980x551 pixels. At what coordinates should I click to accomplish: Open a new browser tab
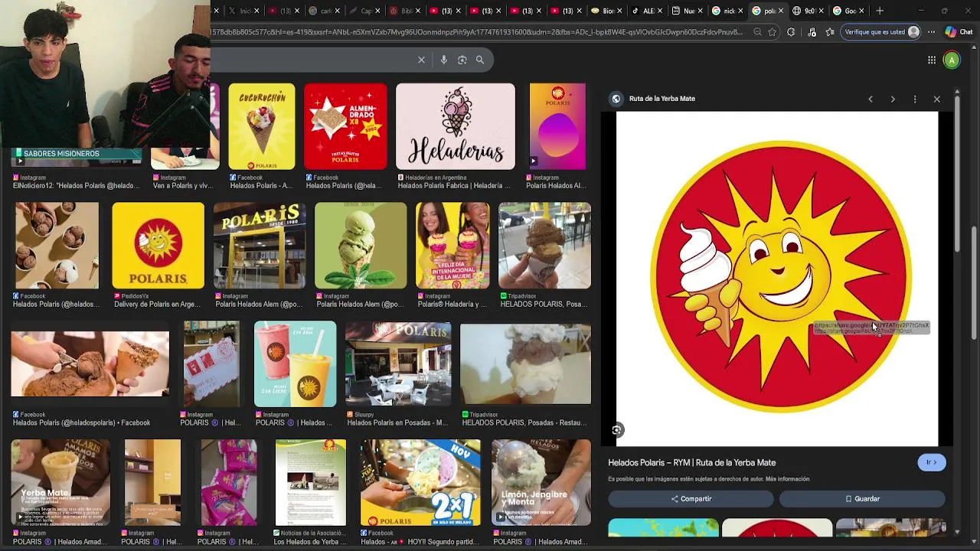tap(880, 11)
